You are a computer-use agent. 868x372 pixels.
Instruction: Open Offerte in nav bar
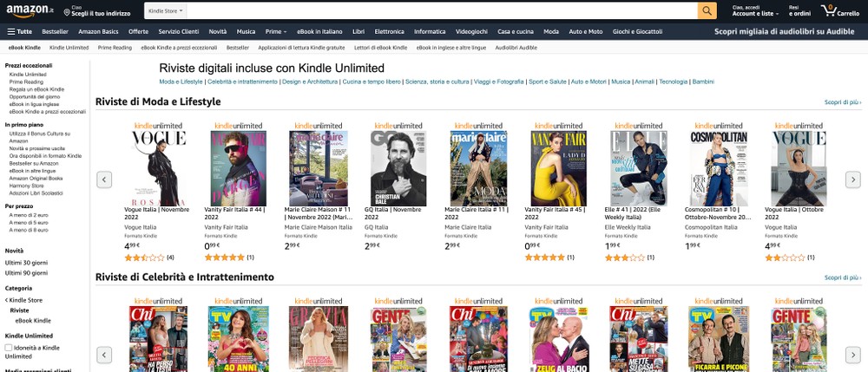[138, 31]
